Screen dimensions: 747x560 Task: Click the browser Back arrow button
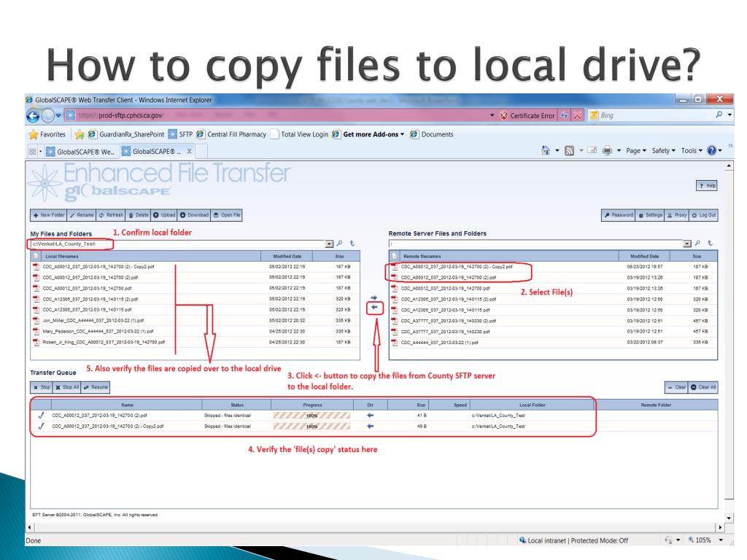point(33,116)
